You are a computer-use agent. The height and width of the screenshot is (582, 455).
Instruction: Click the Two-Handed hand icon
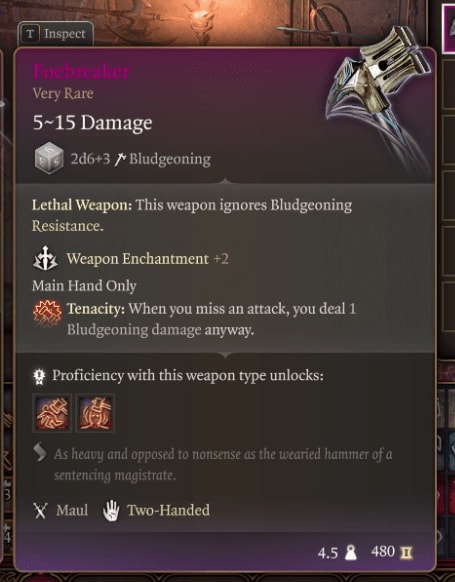pos(111,510)
